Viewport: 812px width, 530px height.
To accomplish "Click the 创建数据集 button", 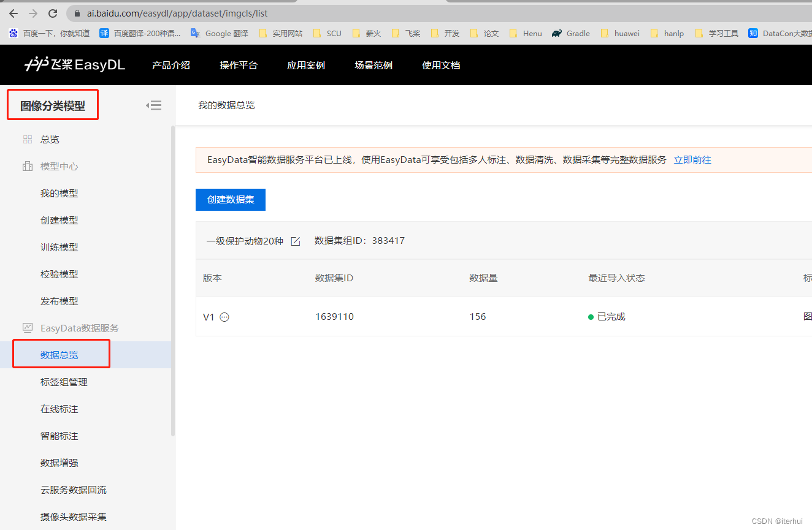I will click(x=230, y=200).
